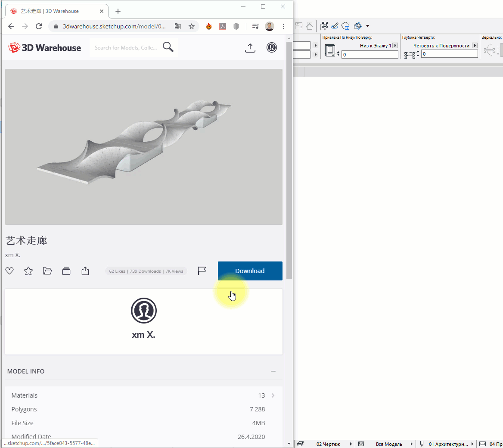Click the star favorite icon under the model
This screenshot has height=448, width=503.
tap(28, 271)
